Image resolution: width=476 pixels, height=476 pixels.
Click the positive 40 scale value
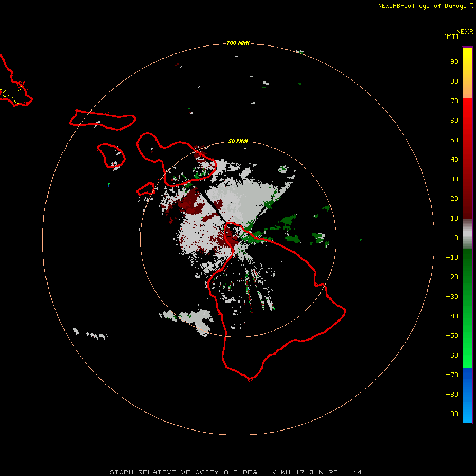(454, 159)
